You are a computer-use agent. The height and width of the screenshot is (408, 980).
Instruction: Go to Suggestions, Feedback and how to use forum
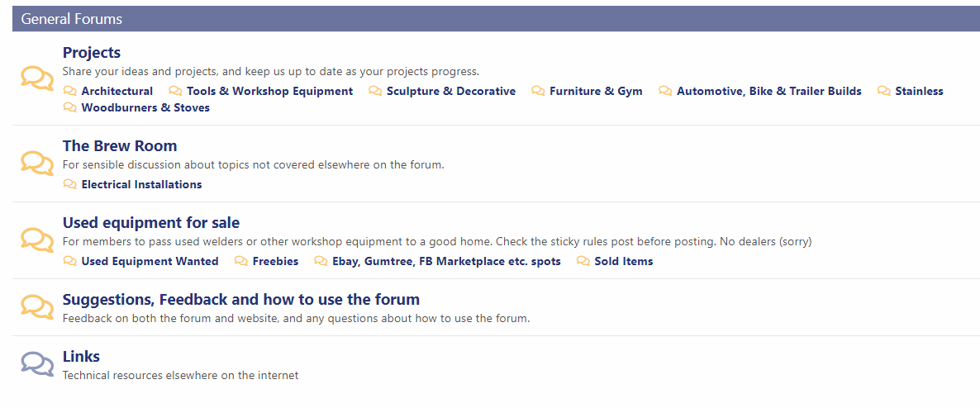click(x=241, y=299)
